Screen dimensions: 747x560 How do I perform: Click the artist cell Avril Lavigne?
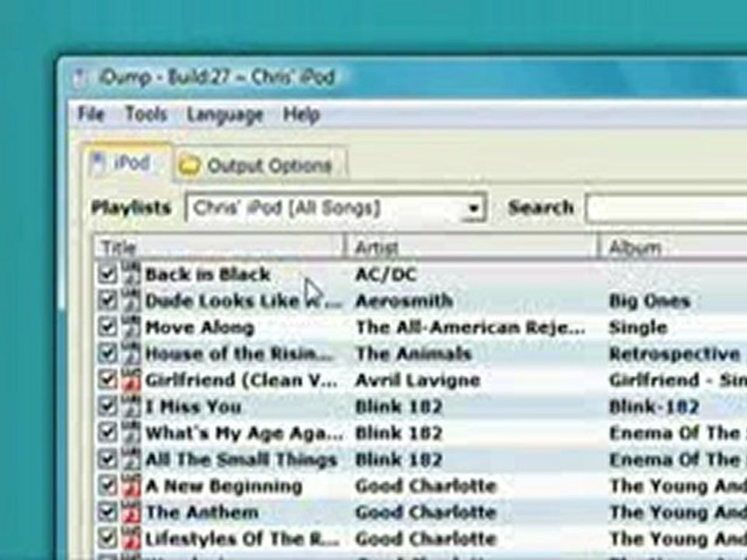pyautogui.click(x=418, y=380)
